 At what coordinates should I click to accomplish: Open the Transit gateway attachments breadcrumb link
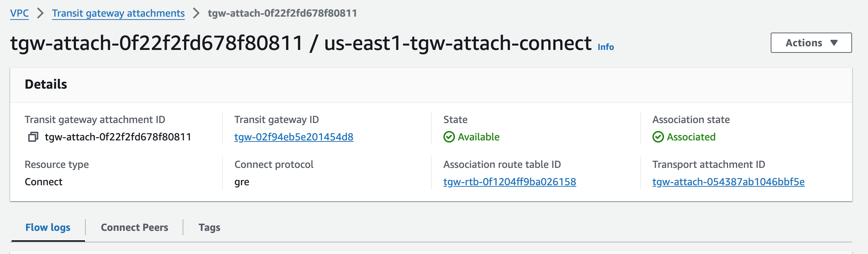[x=118, y=13]
